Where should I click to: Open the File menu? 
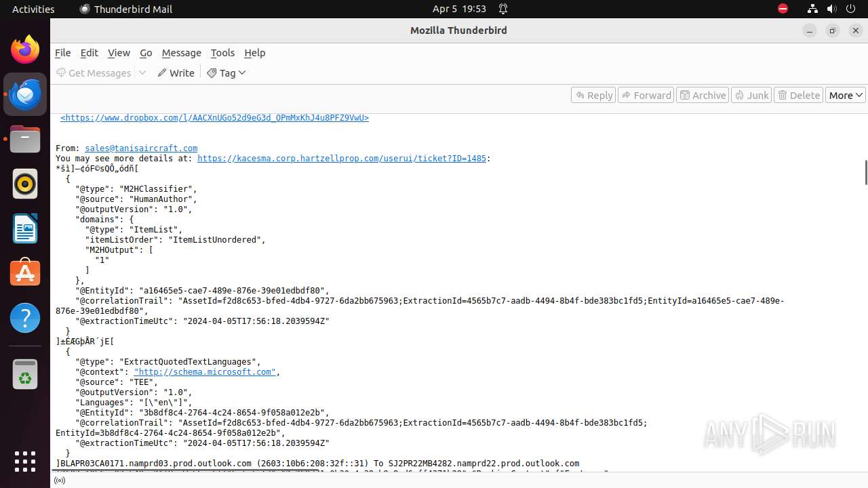pyautogui.click(x=62, y=53)
